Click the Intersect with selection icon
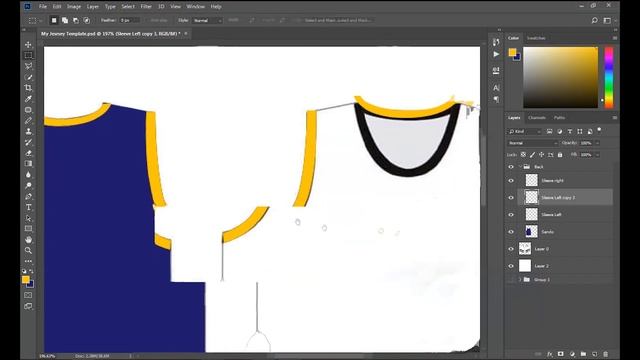The width and height of the screenshot is (640, 360). pos(87,20)
